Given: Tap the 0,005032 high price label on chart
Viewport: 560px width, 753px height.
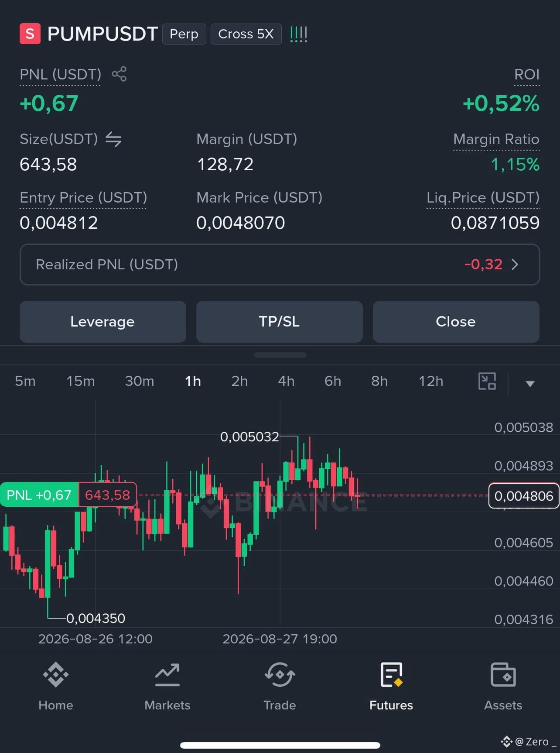Looking at the screenshot, I should [x=249, y=437].
